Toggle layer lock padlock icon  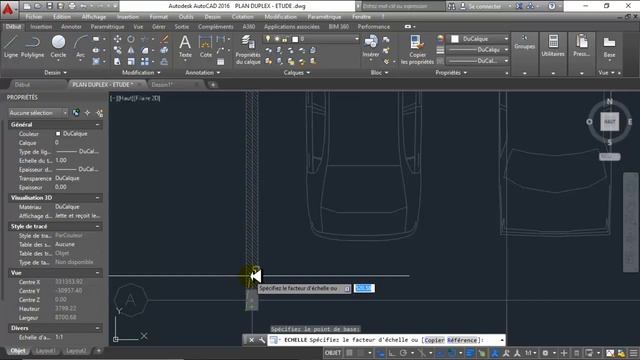pos(285,39)
